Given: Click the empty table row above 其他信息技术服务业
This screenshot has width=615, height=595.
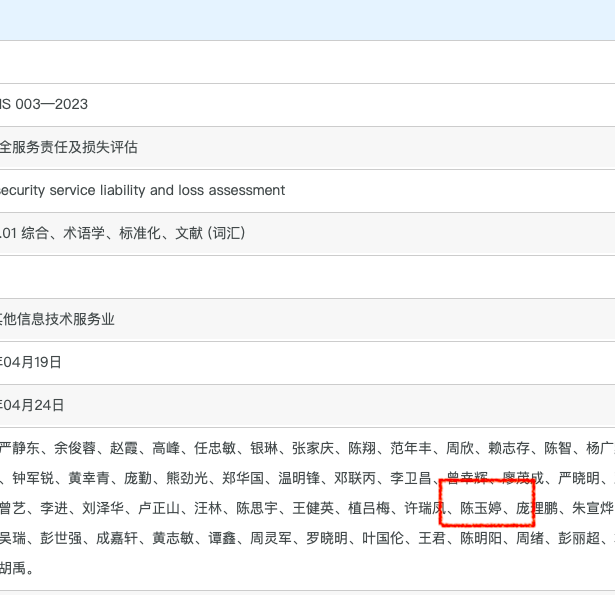Looking at the screenshot, I should pos(300,276).
